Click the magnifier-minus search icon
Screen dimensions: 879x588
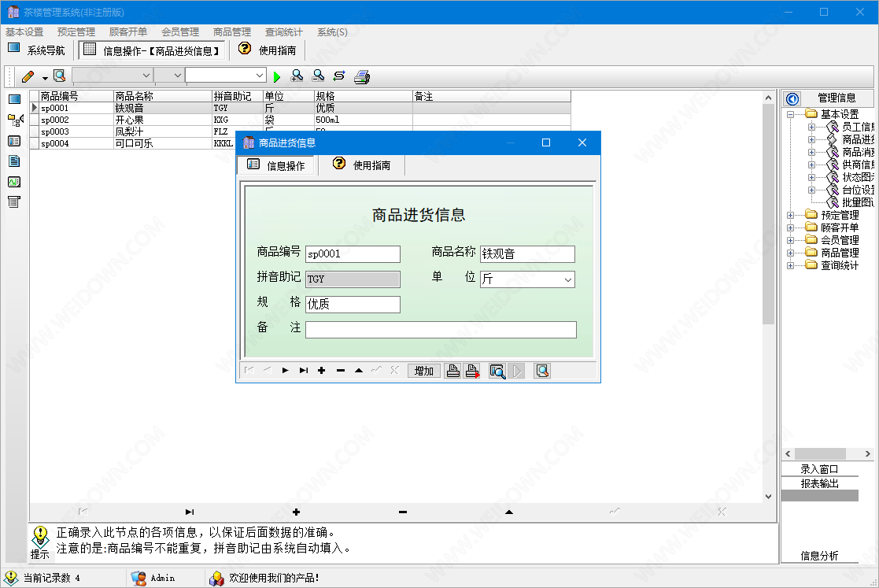(x=319, y=76)
